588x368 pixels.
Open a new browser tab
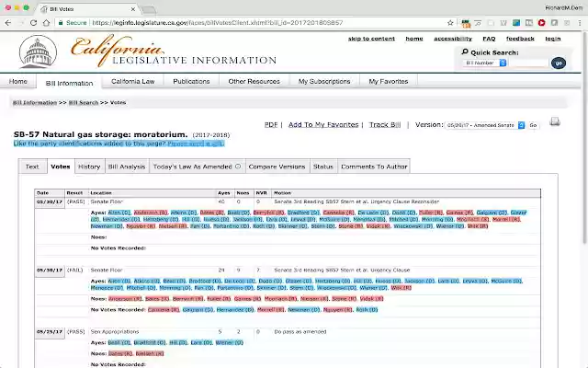click(149, 9)
